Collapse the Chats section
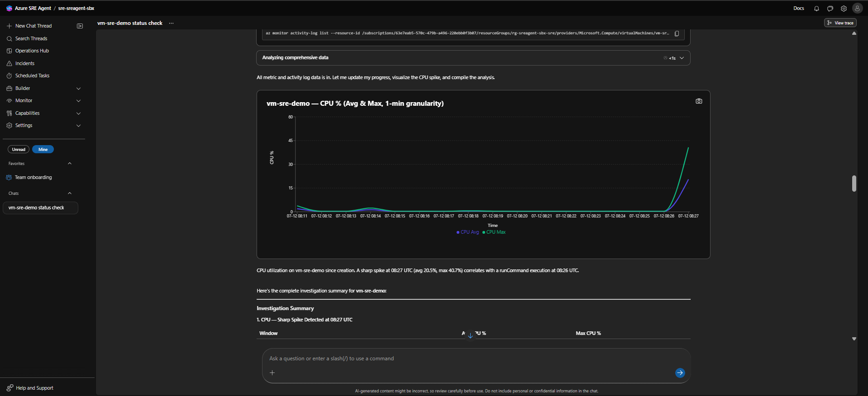The image size is (868, 396). coord(70,193)
